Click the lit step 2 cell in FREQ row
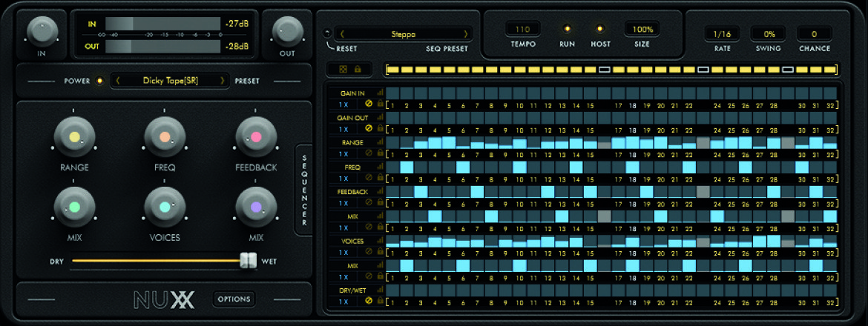868x326 pixels. point(407,167)
